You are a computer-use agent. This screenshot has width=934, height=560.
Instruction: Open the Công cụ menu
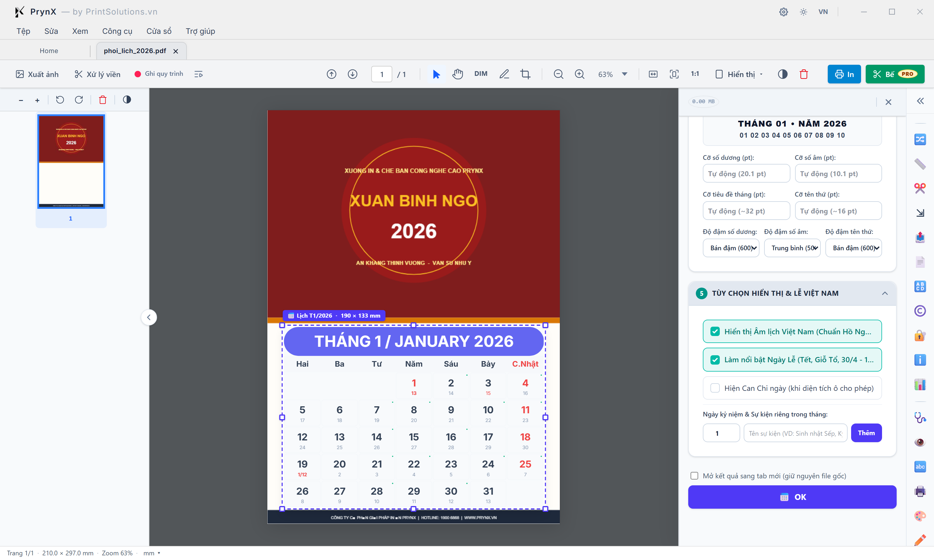[x=117, y=31]
